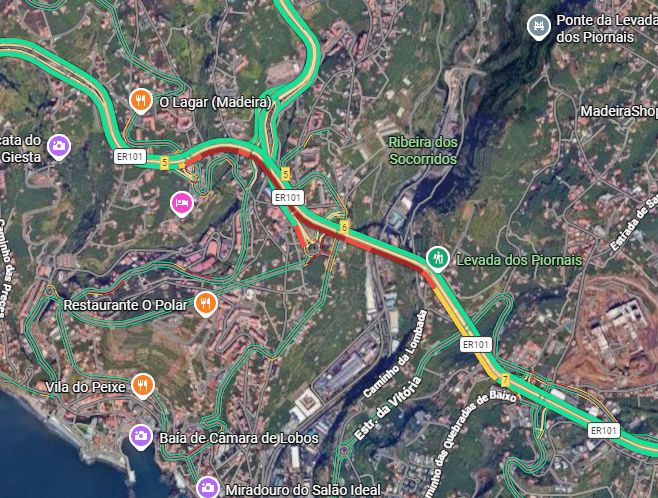Open the MadeiraShop place label
The image size is (658, 498).
click(619, 111)
